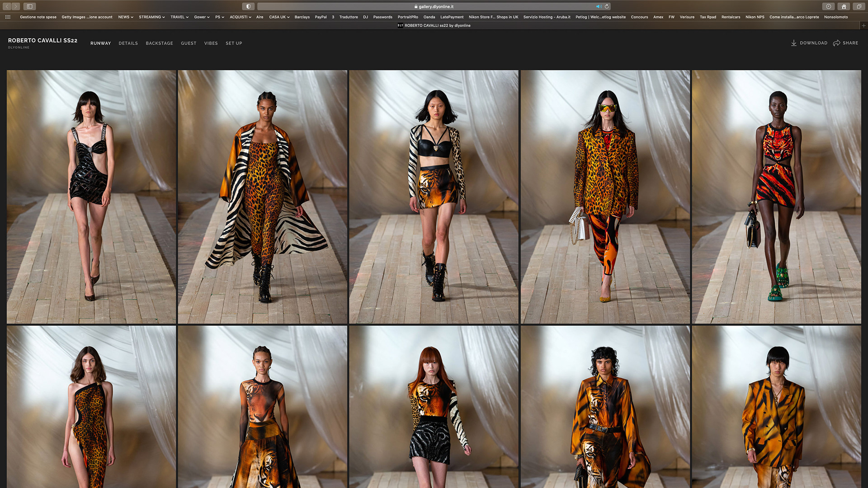868x488 pixels.
Task: Open the Nonsolomoto bookmark
Action: [x=835, y=17]
